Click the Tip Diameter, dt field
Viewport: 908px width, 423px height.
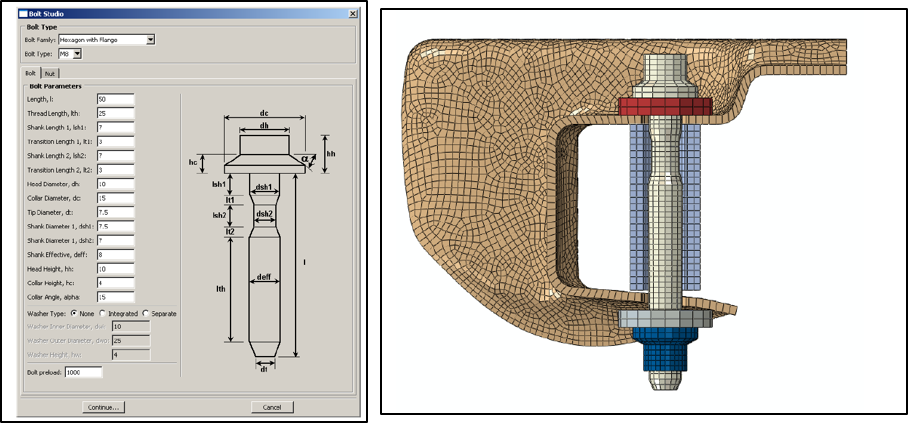point(115,212)
